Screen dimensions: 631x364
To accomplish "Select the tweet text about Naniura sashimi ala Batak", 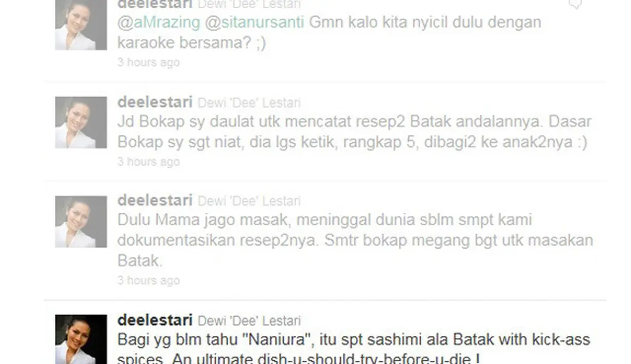I will click(x=354, y=349).
